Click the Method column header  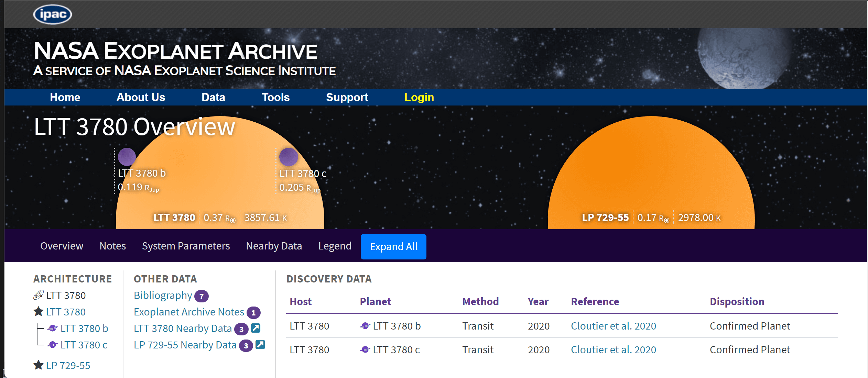tap(480, 302)
